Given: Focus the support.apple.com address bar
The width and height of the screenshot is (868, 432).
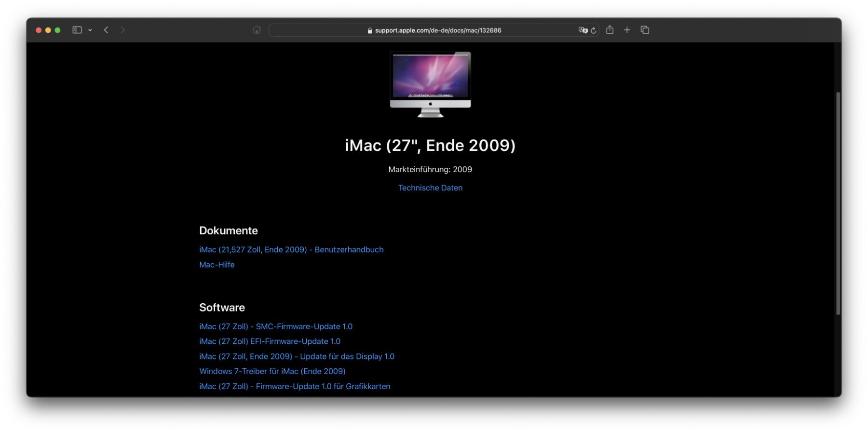Looking at the screenshot, I should (434, 30).
